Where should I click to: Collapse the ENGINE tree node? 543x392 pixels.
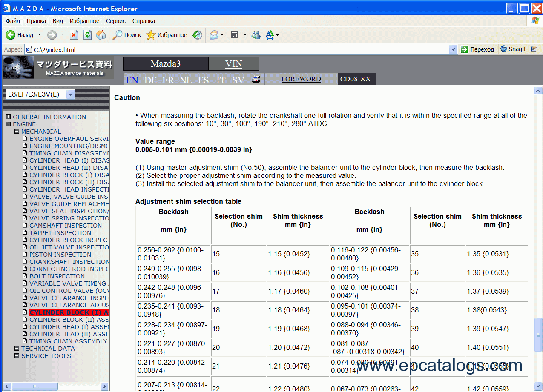(x=9, y=124)
